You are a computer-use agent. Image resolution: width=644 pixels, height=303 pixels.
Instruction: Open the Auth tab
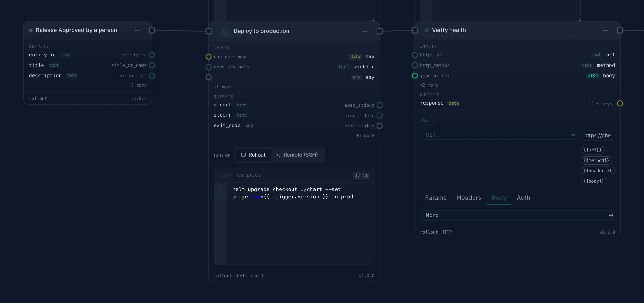pos(523,197)
